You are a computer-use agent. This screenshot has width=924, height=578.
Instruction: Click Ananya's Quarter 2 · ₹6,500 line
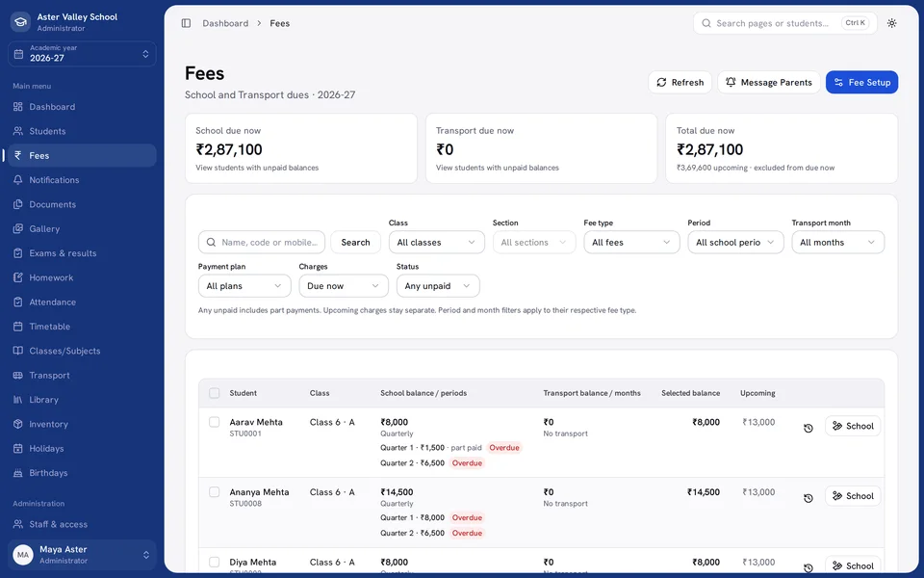pos(412,533)
